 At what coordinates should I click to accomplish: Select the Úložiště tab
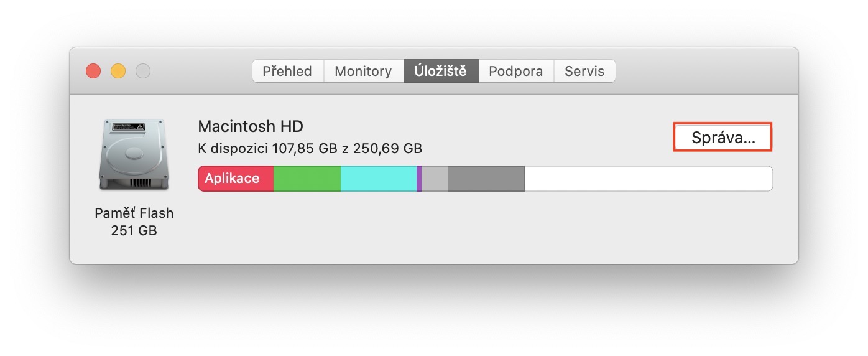(441, 71)
